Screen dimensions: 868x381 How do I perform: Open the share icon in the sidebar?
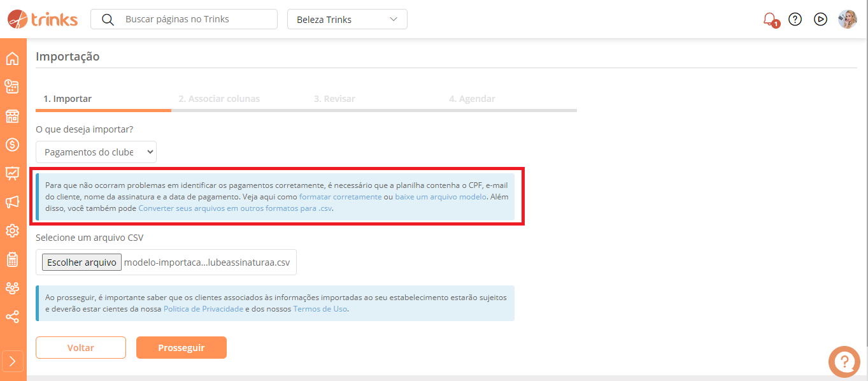(x=12, y=317)
